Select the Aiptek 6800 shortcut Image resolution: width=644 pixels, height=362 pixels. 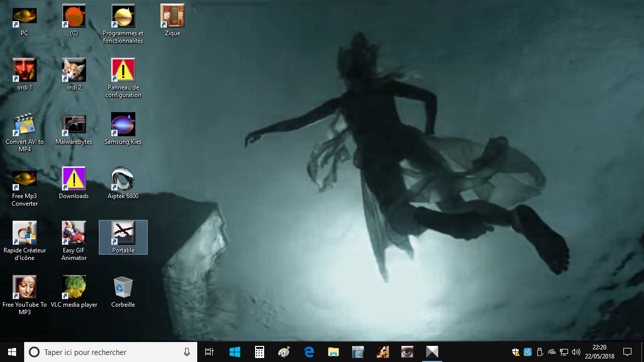pos(123,184)
